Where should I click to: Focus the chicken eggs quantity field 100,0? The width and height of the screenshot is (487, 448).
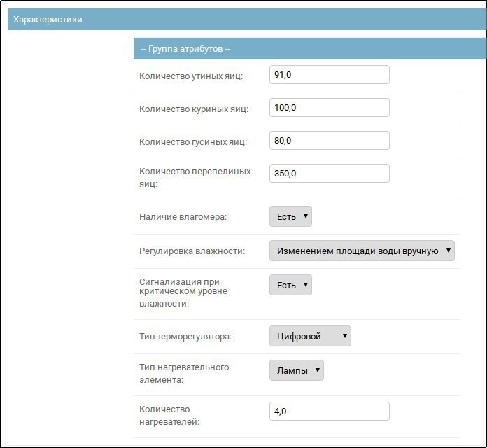[x=330, y=108]
